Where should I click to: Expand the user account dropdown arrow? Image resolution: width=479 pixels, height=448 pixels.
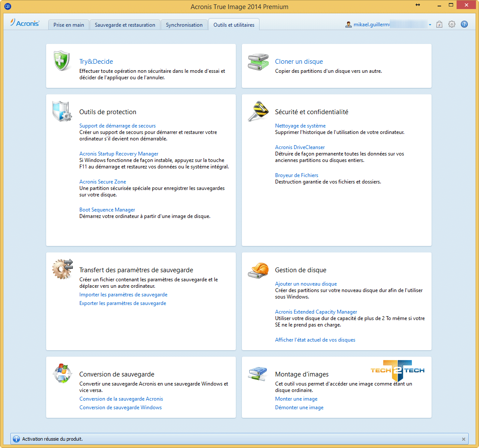pyautogui.click(x=430, y=25)
